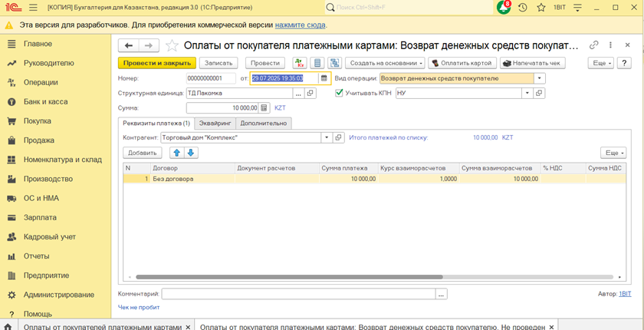Click into the Комментарий input field

click(x=298, y=294)
